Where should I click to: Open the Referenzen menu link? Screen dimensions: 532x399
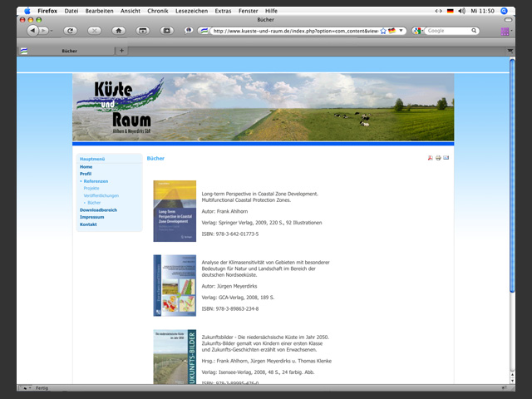coord(96,181)
